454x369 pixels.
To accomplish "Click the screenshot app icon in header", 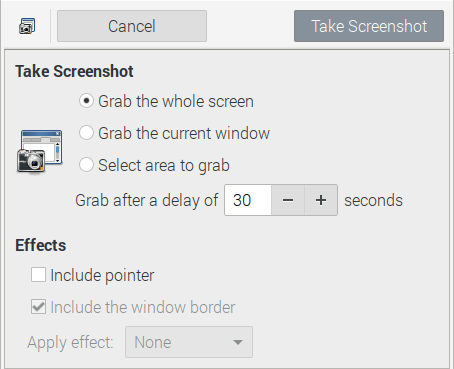I will point(27,26).
